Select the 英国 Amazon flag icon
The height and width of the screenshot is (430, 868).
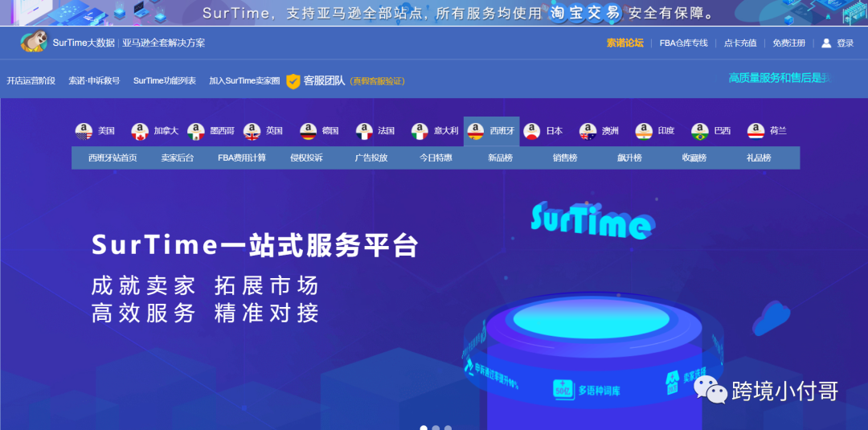point(252,131)
